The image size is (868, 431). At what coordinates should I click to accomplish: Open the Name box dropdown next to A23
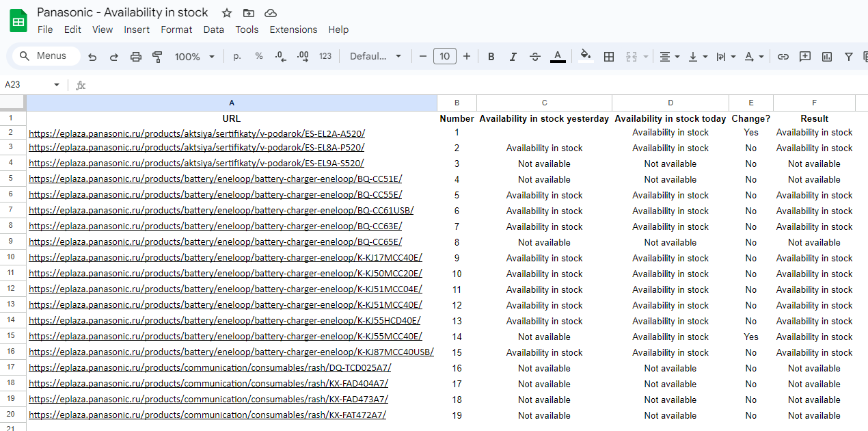57,85
